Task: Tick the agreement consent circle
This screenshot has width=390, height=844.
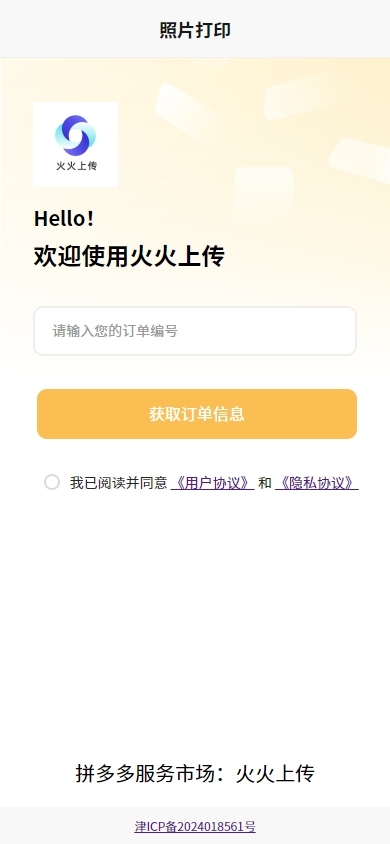Action: 52,482
